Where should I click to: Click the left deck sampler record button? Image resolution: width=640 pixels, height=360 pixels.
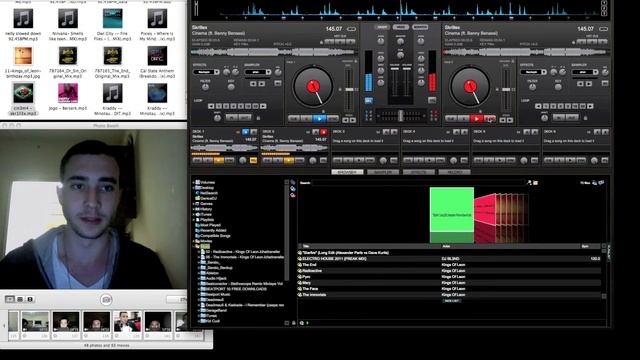(278, 83)
